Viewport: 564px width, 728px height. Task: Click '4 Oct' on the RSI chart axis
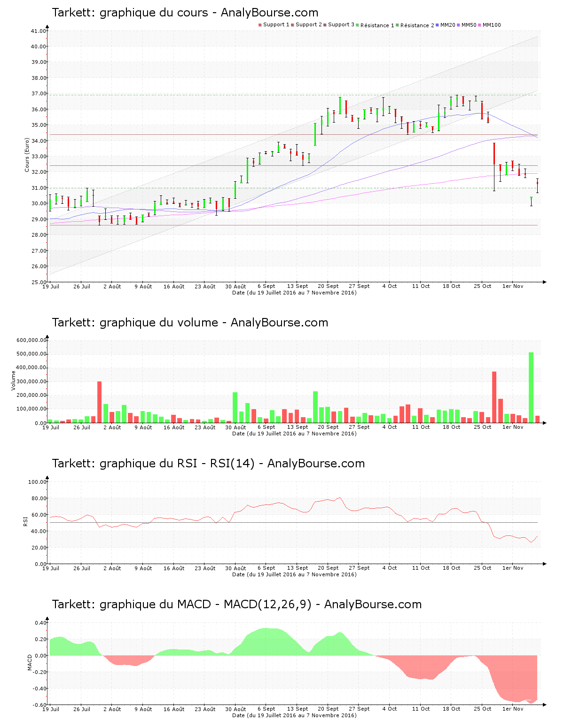(x=390, y=568)
